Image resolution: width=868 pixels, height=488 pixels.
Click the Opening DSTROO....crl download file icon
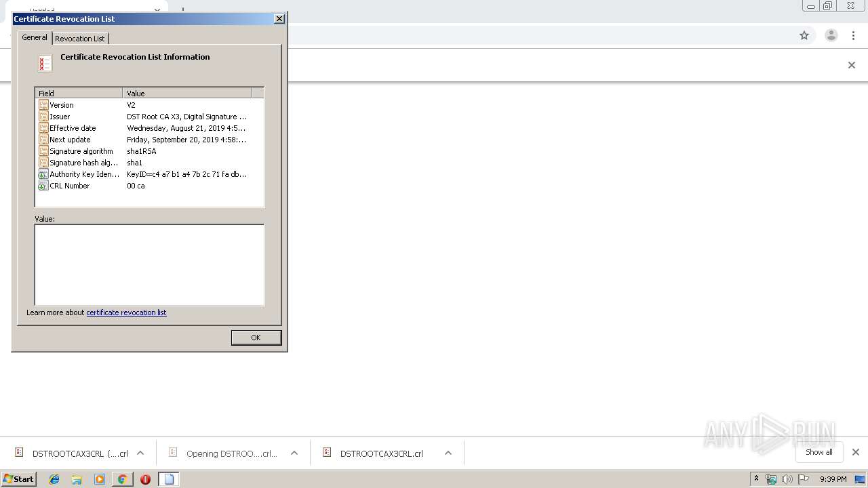173,453
